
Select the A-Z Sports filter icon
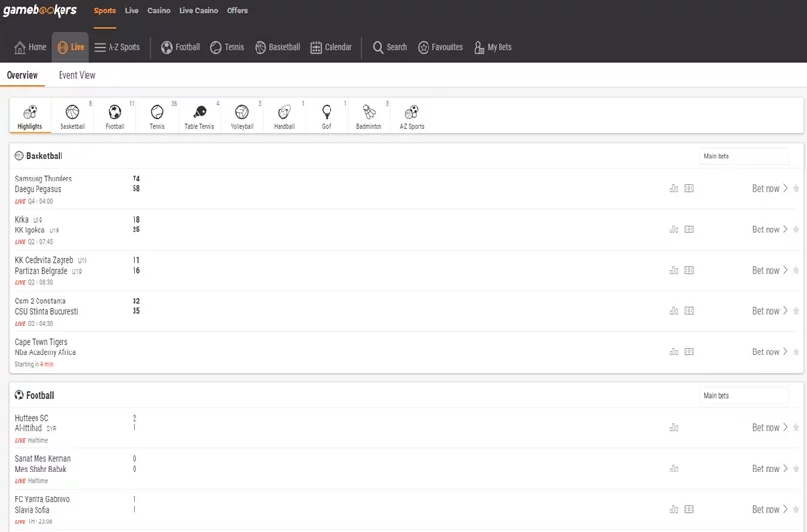click(412, 116)
